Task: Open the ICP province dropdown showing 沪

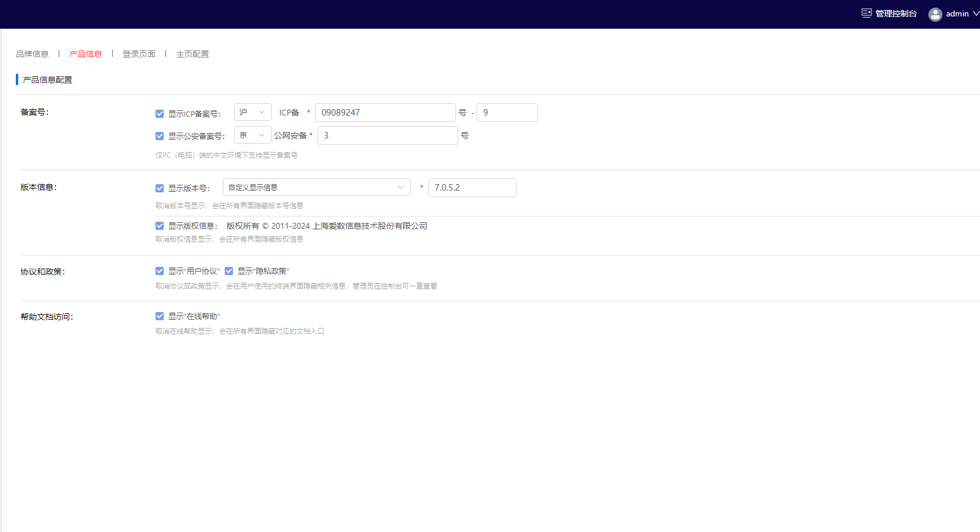Action: tap(252, 112)
